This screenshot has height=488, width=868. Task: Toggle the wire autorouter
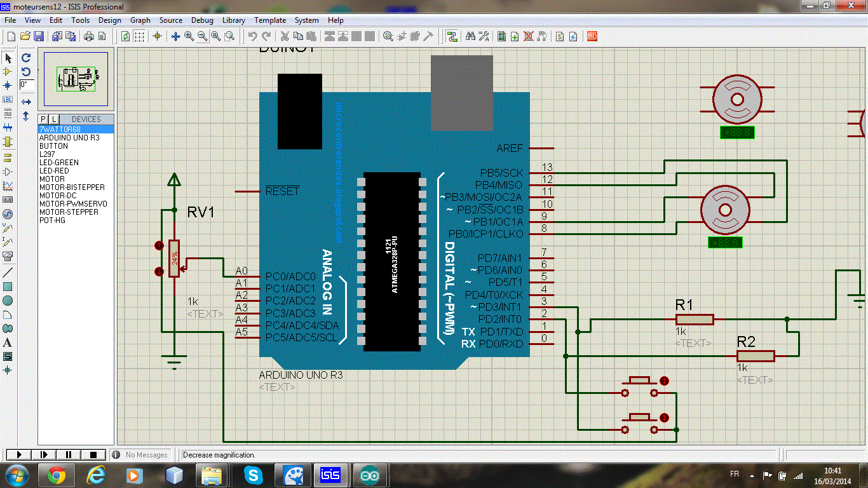[x=452, y=36]
